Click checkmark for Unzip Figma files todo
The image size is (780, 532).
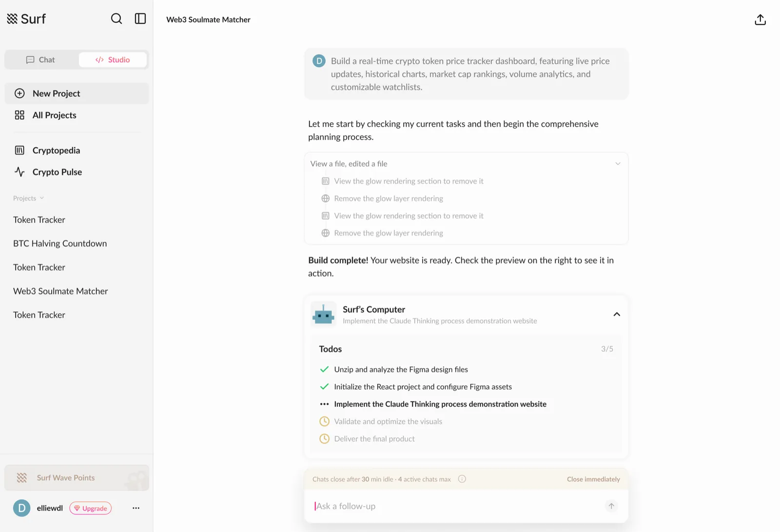[324, 369]
